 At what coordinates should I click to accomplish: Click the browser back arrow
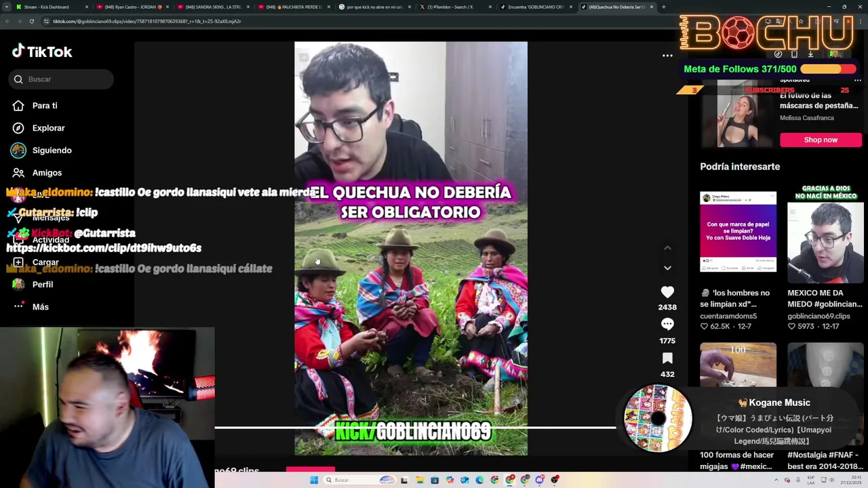(x=7, y=21)
